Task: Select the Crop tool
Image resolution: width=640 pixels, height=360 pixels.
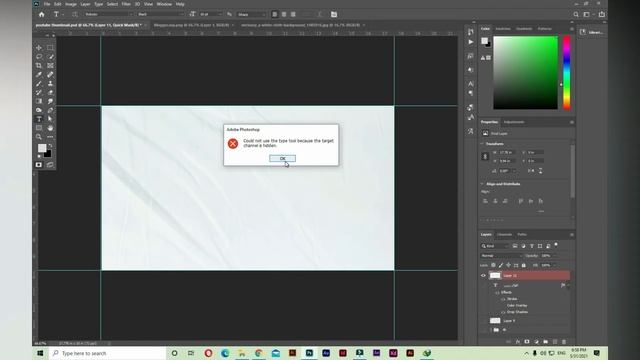Action: (x=39, y=65)
